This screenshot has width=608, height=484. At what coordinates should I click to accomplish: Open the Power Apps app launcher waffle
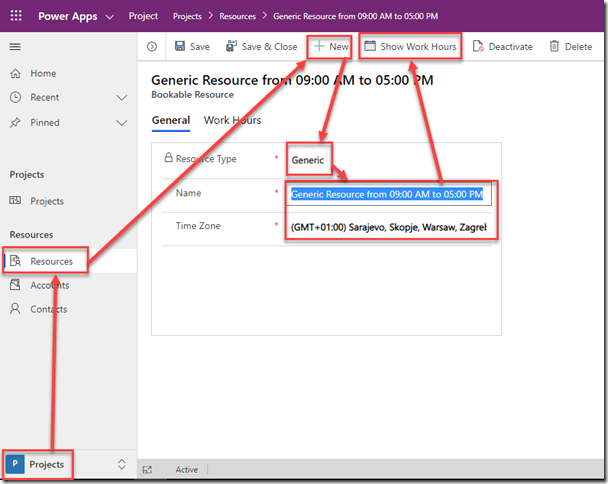(x=16, y=17)
